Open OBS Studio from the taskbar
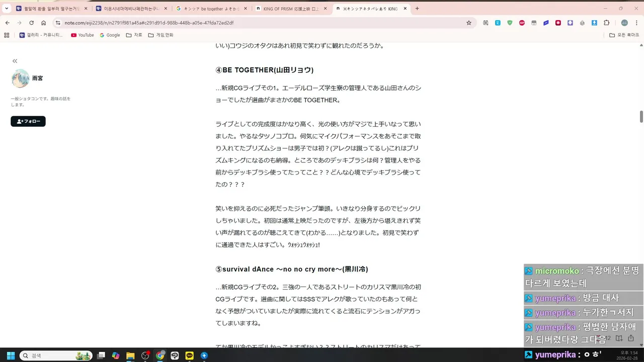644x362 pixels. (x=145, y=355)
